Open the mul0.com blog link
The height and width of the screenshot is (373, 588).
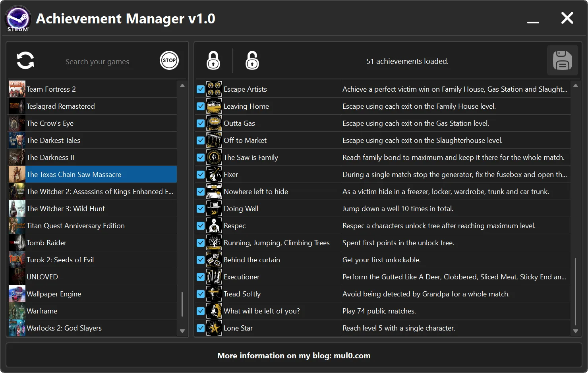click(352, 356)
